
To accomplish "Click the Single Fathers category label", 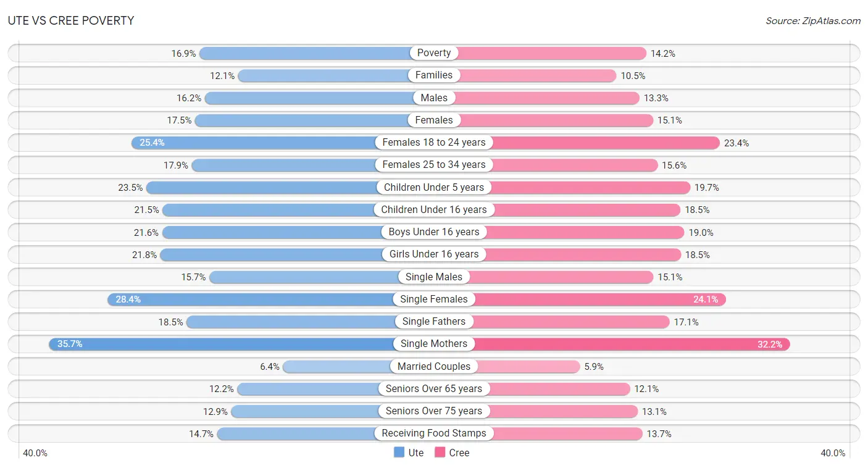I will click(434, 322).
